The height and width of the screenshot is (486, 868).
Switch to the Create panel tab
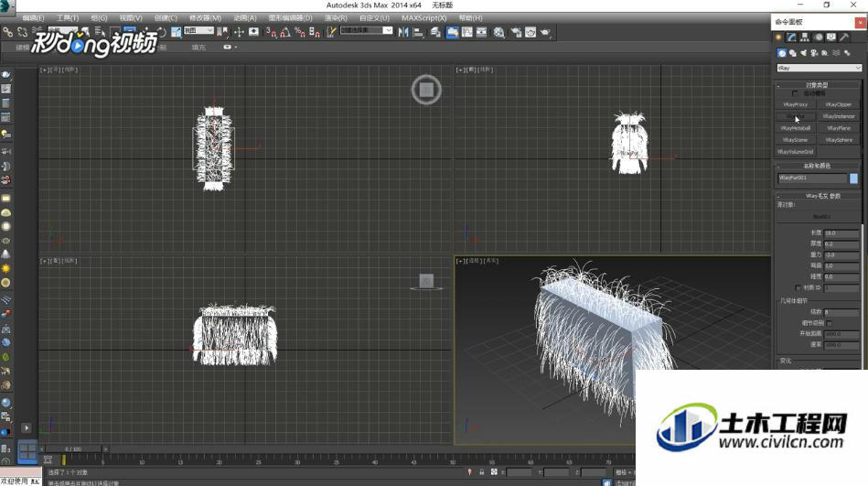pyautogui.click(x=778, y=38)
